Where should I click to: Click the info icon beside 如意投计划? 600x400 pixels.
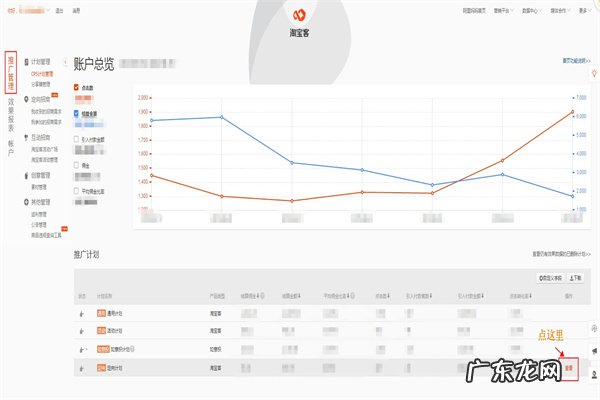coord(132,349)
